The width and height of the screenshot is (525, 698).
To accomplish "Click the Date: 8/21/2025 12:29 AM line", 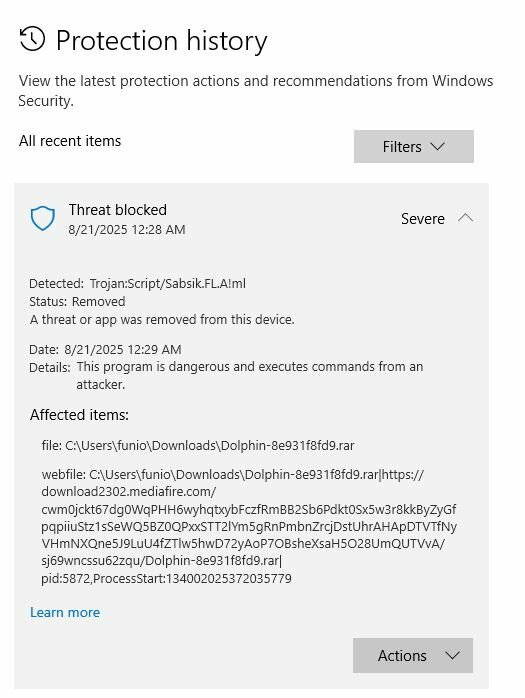I will pos(105,349).
